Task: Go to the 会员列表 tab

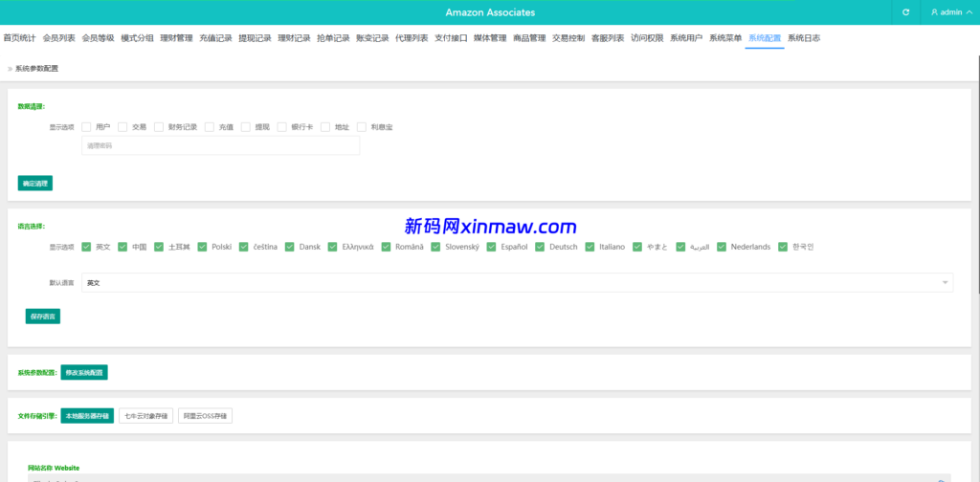Action: coord(58,38)
